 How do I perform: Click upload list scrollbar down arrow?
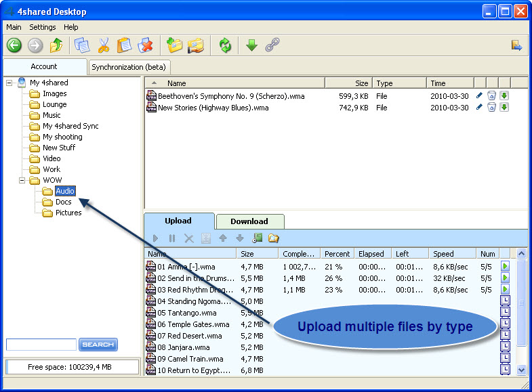tap(521, 370)
